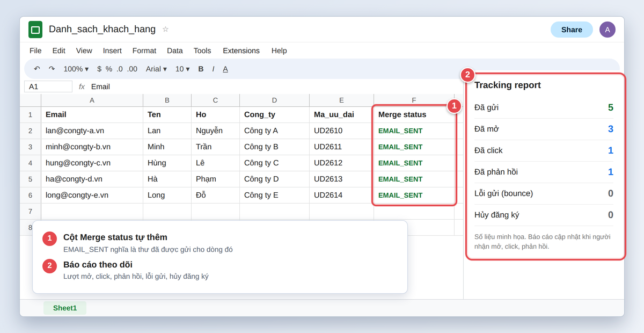Screen dimensions: 644x333
Task: Click the green Sheets app icon
Action: [x=35, y=30]
